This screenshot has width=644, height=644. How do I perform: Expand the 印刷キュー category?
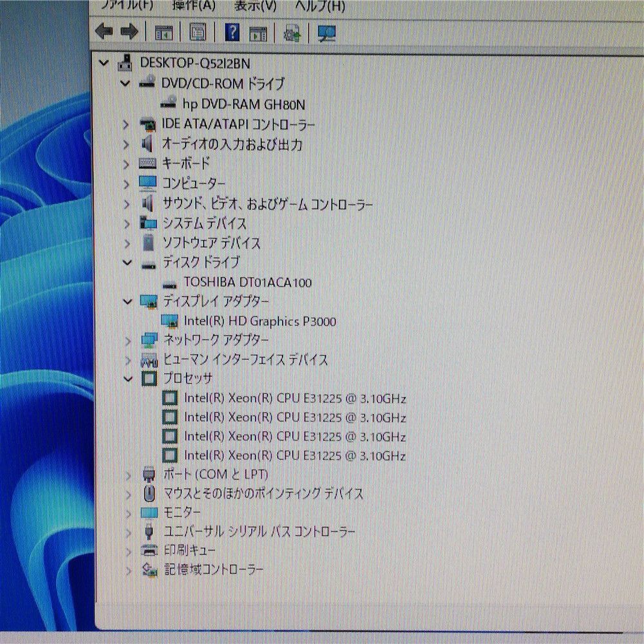pos(128,551)
